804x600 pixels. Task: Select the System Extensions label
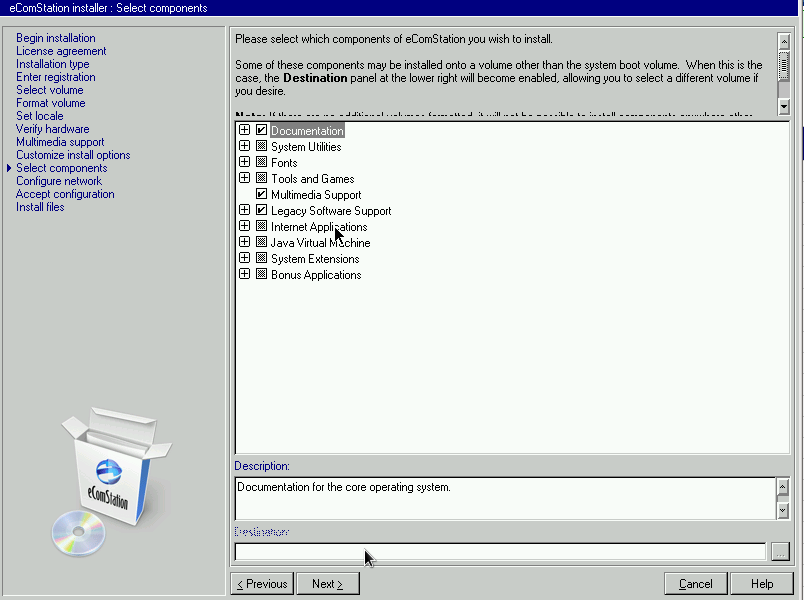[x=315, y=259]
